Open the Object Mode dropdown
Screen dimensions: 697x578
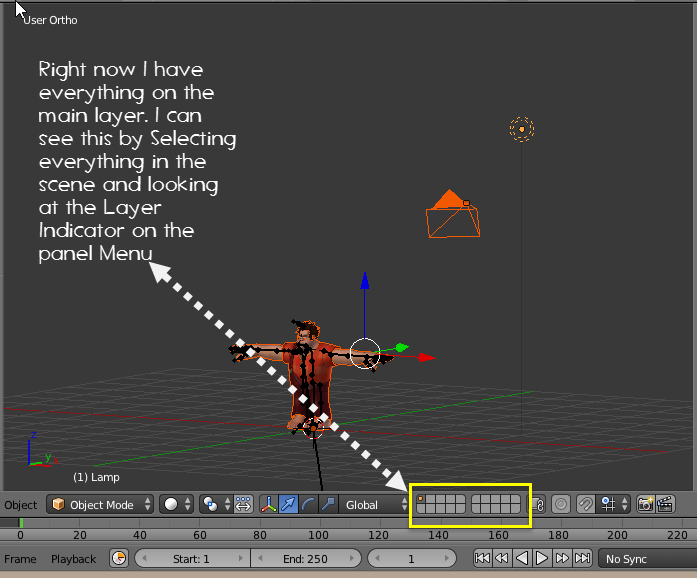click(x=100, y=505)
